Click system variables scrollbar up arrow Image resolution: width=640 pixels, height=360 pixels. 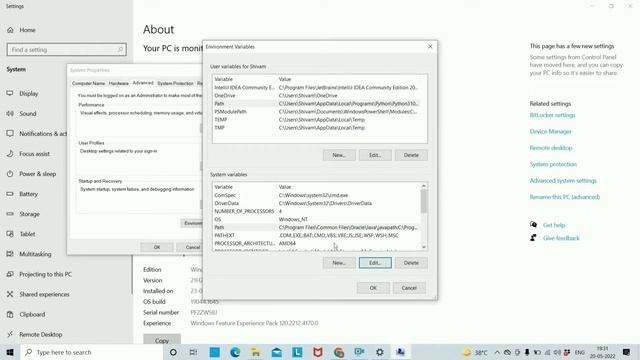coord(424,186)
